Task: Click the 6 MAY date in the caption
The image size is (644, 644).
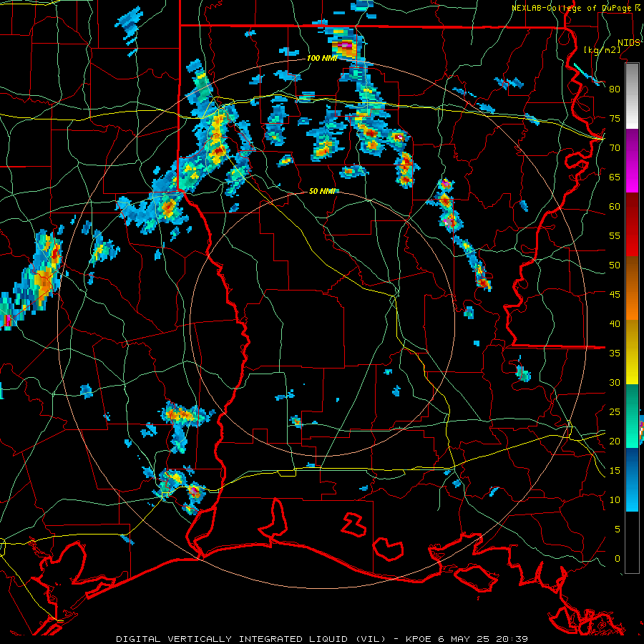Action: 454,639
